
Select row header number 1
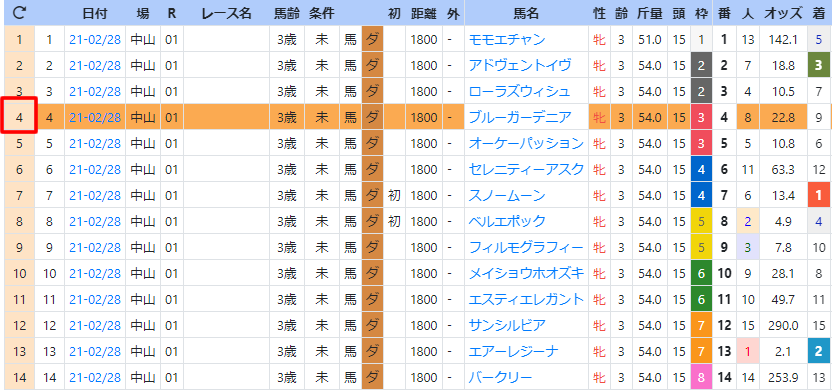point(20,39)
